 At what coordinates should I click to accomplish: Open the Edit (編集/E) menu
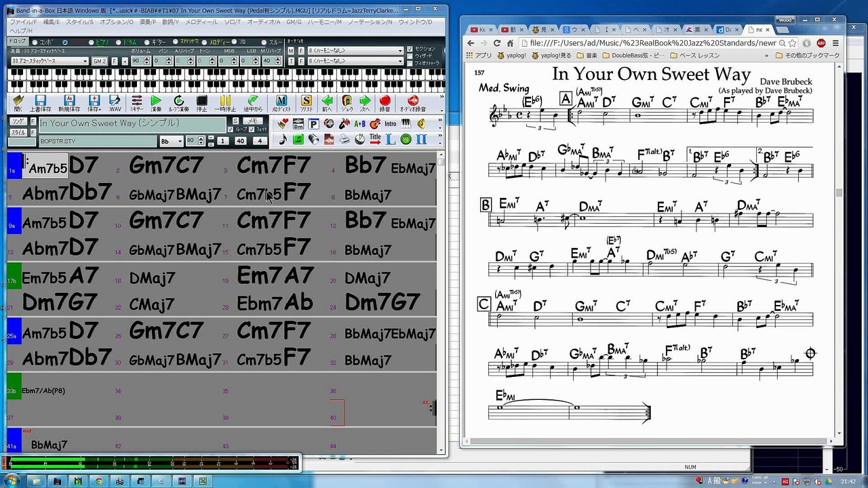click(52, 22)
